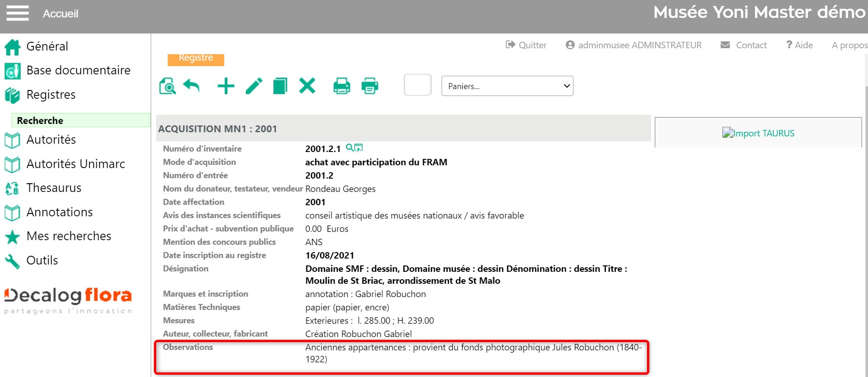Duplicate the record with the copy icon

[x=280, y=86]
